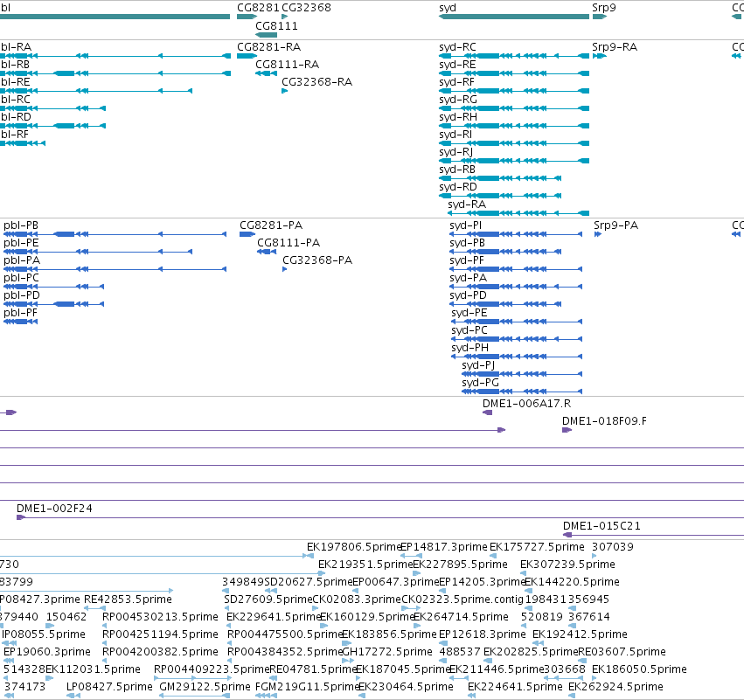This screenshot has height=700, width=744.
Task: Select protein pbl-PF
Action: [20, 313]
